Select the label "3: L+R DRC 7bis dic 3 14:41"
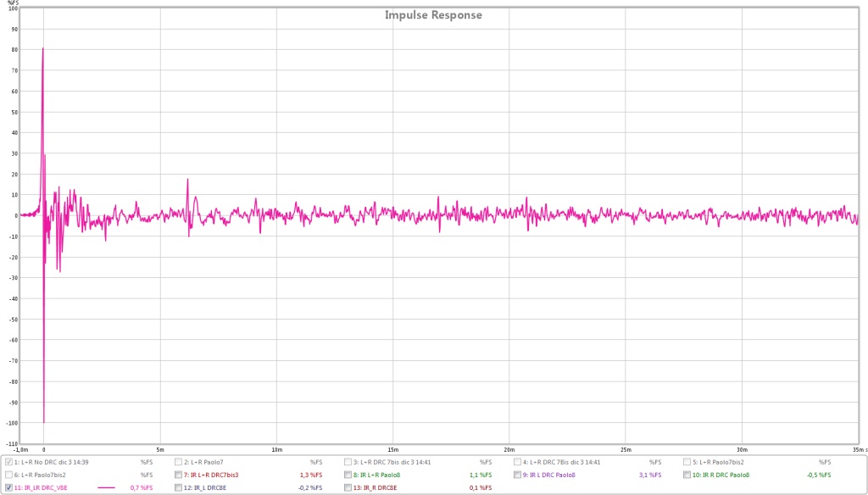Screen dimensions: 868x495 tap(392, 462)
